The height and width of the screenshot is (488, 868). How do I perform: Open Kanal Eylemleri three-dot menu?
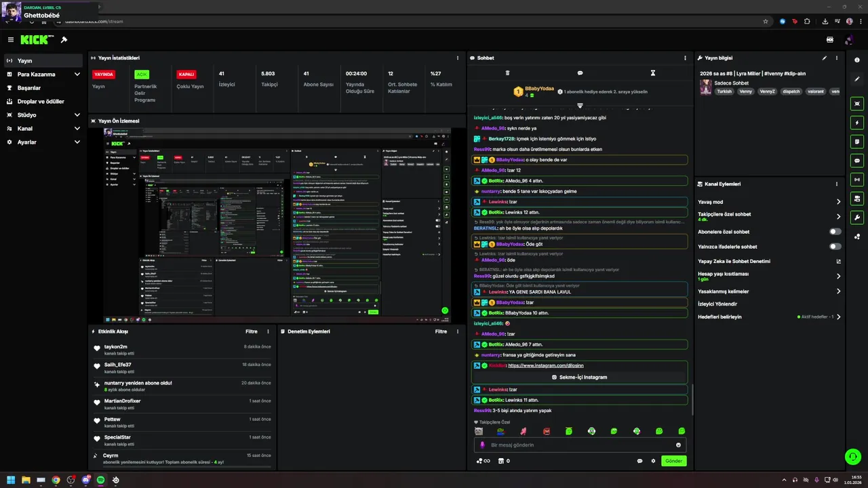(x=837, y=184)
